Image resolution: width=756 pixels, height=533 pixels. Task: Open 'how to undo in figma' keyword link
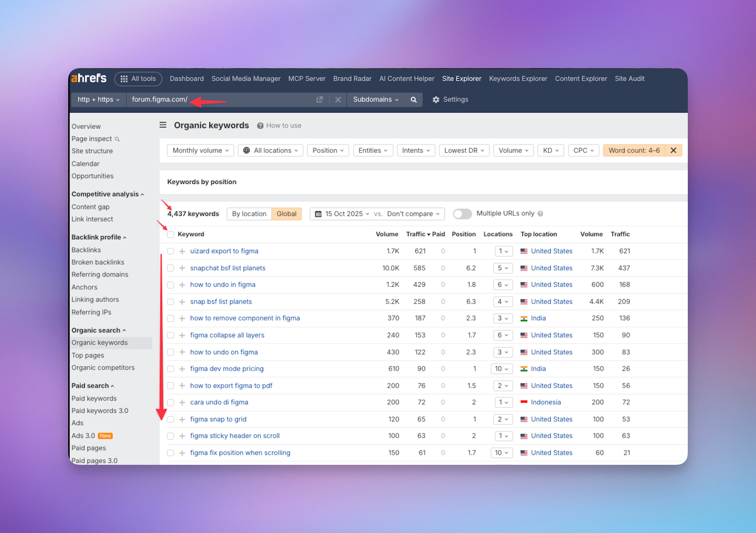tap(222, 285)
